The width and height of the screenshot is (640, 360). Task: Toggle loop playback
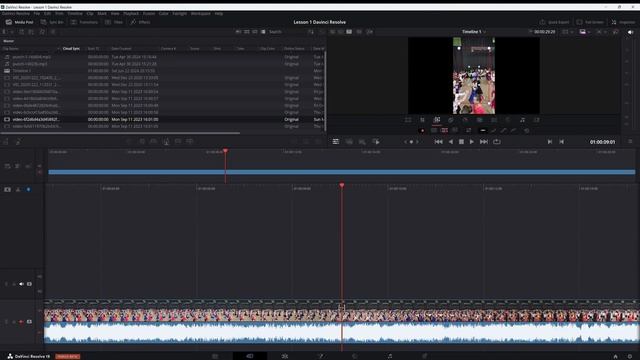497,142
